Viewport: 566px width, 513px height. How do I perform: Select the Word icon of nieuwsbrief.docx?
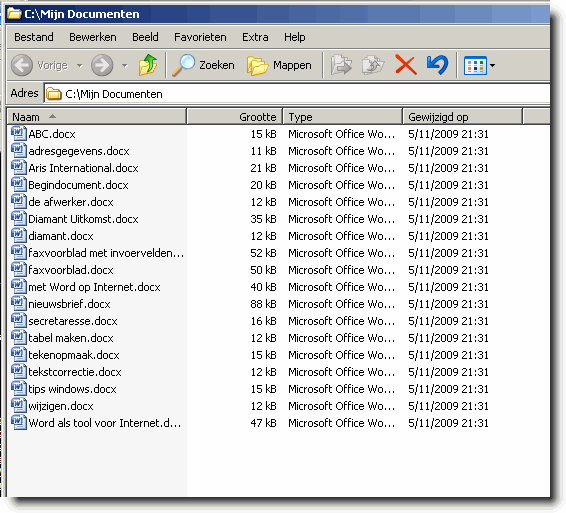pos(19,304)
